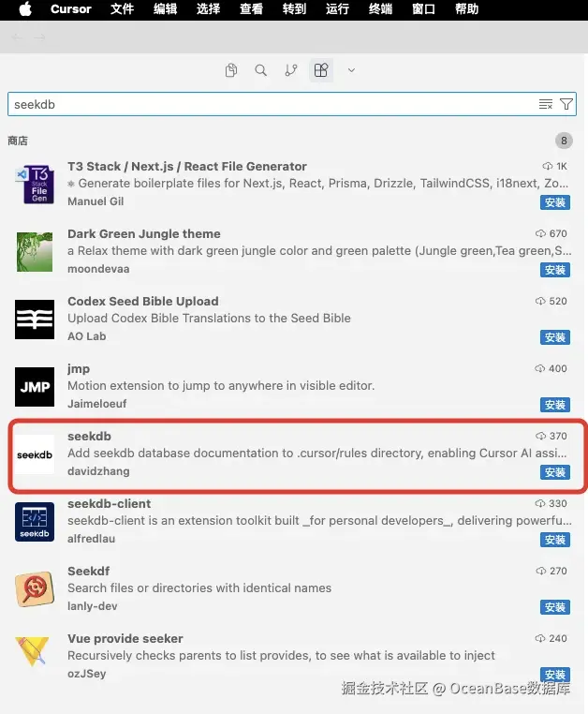Install T3 Stack File Generator extension
588x714 pixels.
point(555,202)
